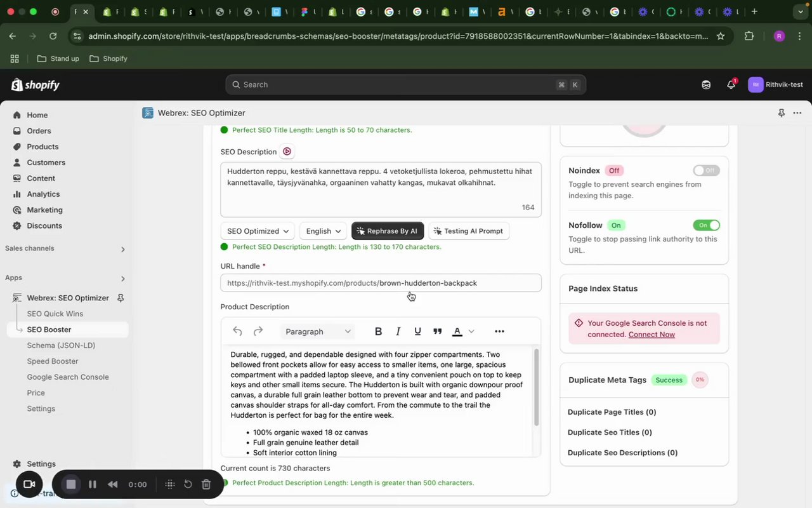Play the SEO Description video icon
The height and width of the screenshot is (508, 812).
[x=287, y=152]
